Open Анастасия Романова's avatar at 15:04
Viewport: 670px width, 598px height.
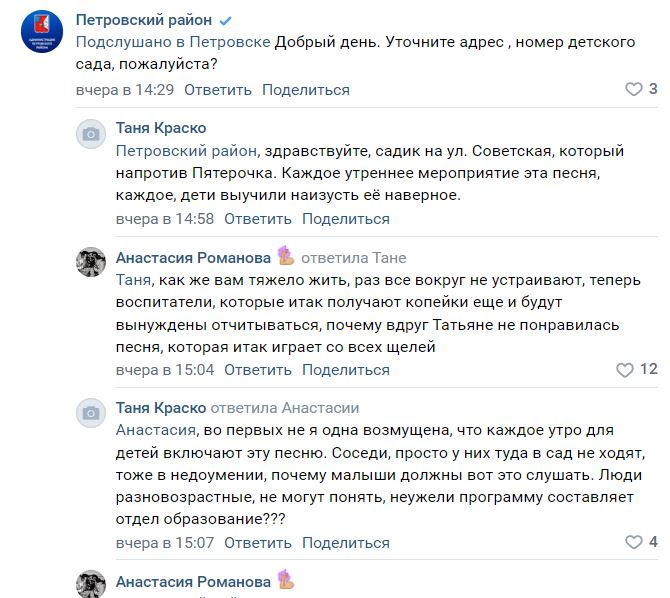coord(91,262)
